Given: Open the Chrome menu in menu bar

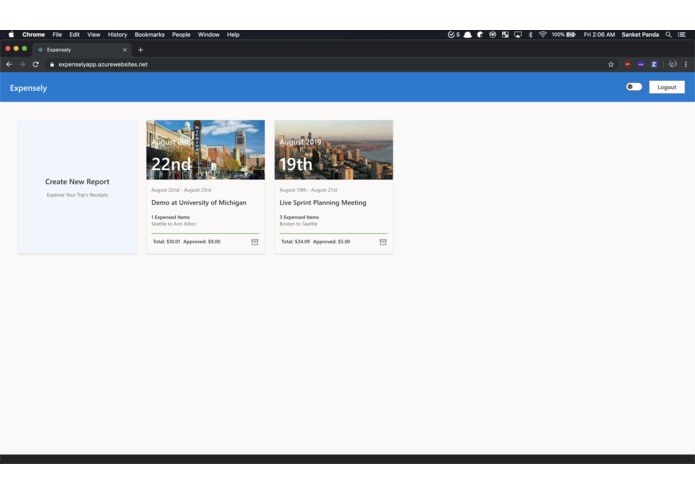Looking at the screenshot, I should [34, 35].
